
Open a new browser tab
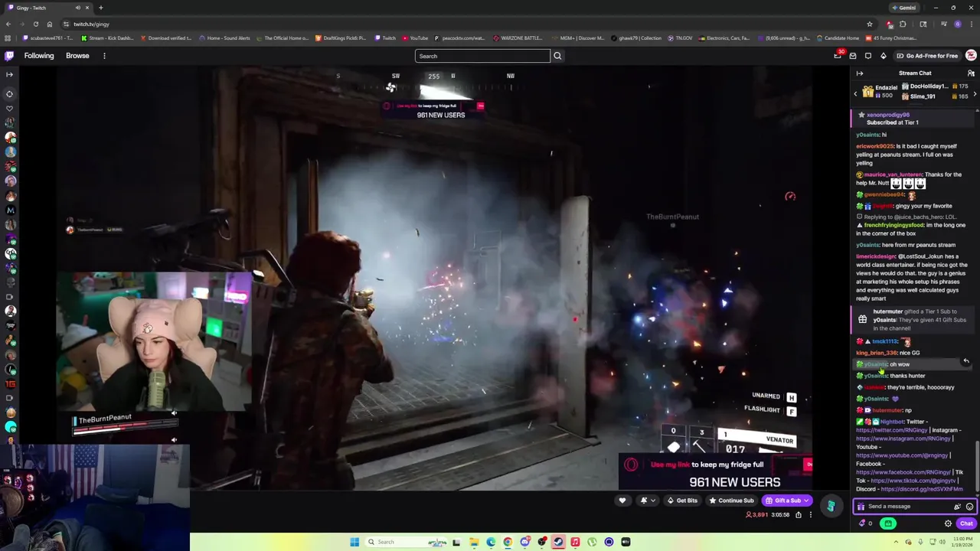coord(100,8)
